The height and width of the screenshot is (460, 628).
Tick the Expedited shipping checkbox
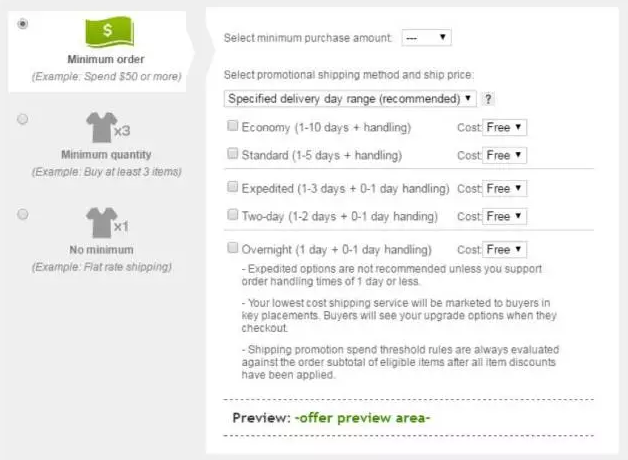[x=233, y=188]
